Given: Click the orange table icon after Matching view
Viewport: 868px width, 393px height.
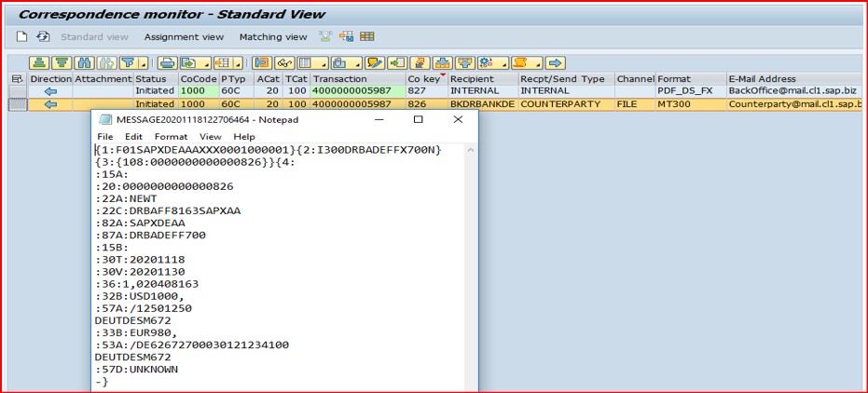Looking at the screenshot, I should tap(347, 36).
